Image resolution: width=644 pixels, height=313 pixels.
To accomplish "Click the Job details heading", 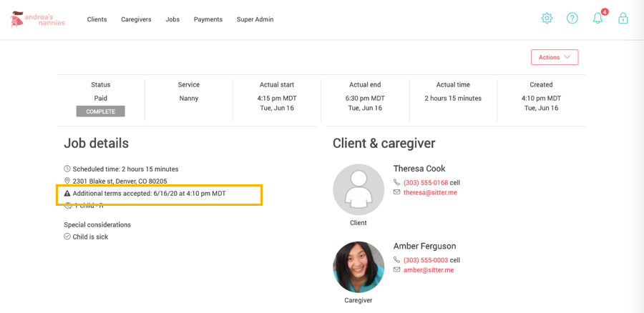I will pos(96,143).
